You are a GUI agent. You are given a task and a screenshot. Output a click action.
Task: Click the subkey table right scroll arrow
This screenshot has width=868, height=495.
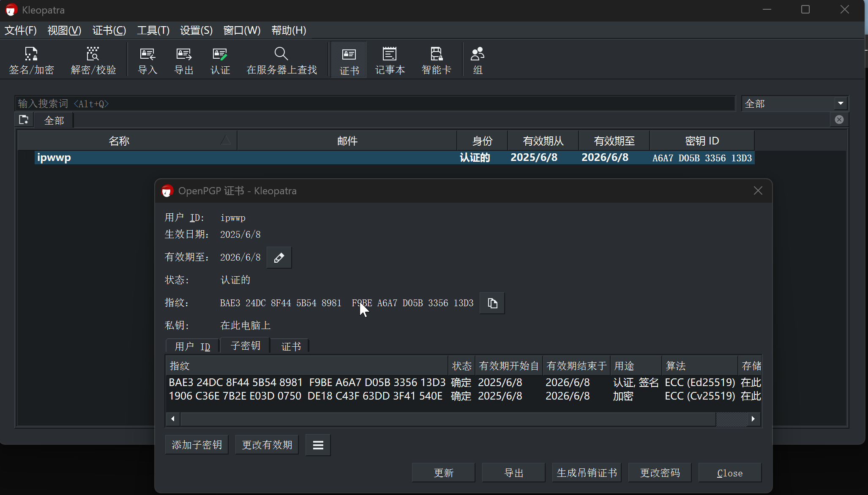[x=753, y=419]
